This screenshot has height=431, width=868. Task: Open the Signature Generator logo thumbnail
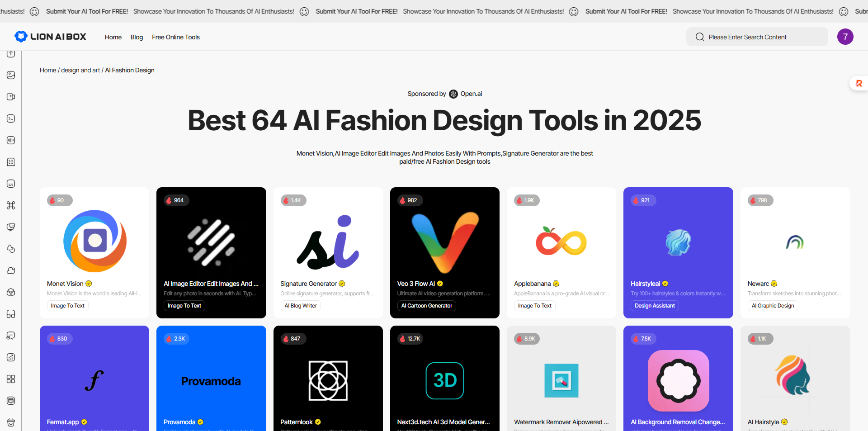[x=328, y=242]
